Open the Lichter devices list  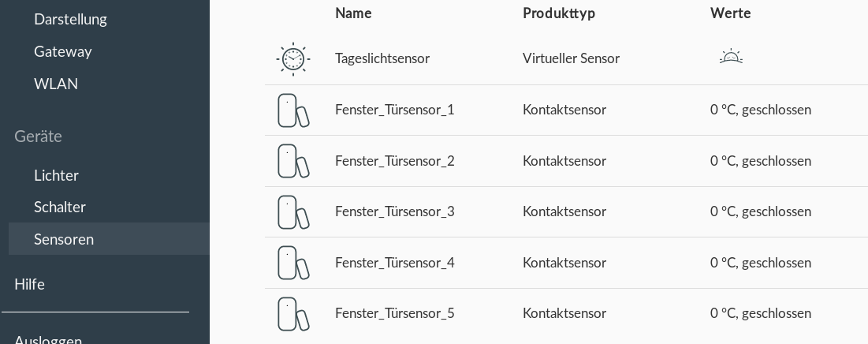point(57,175)
